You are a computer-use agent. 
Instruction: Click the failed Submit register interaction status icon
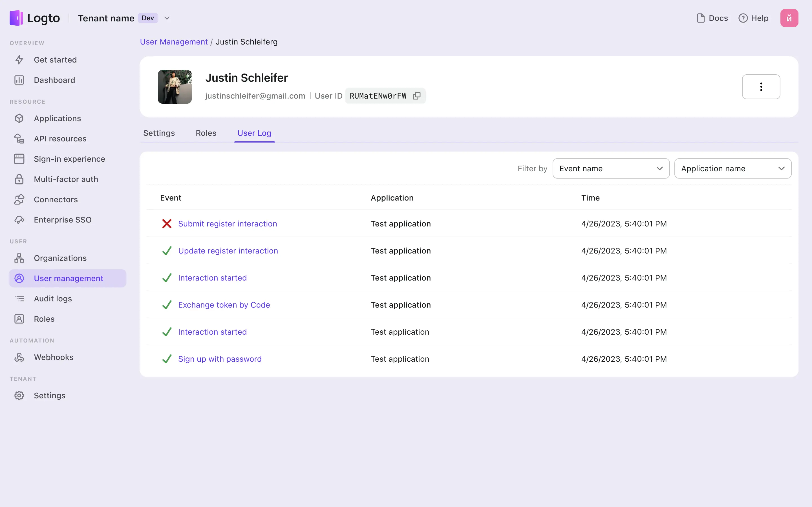[x=167, y=224]
